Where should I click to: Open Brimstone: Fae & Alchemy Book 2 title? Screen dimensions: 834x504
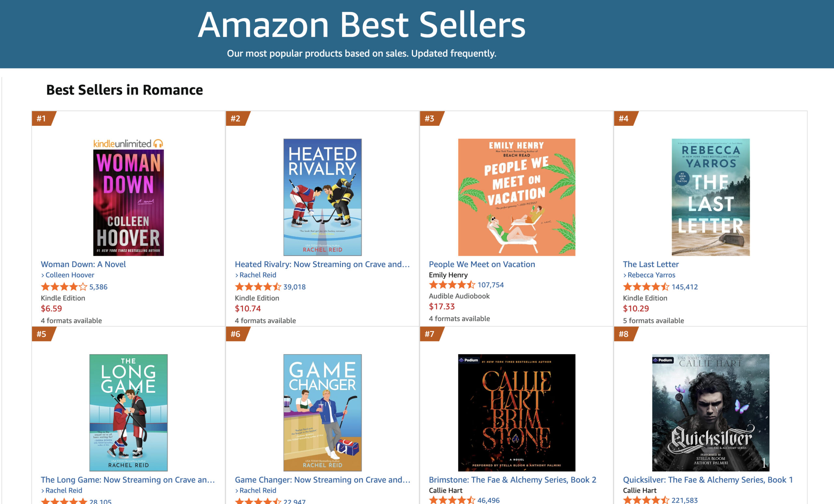(512, 480)
